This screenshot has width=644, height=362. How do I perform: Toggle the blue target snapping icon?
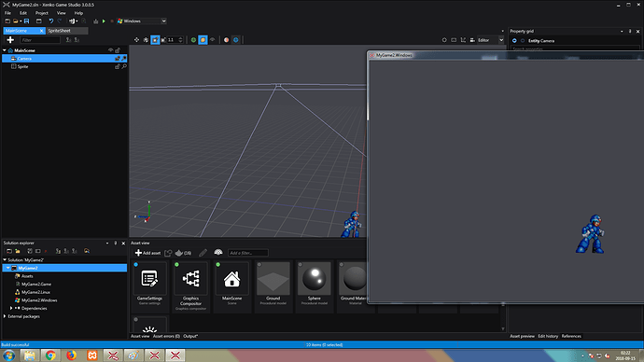tap(236, 40)
